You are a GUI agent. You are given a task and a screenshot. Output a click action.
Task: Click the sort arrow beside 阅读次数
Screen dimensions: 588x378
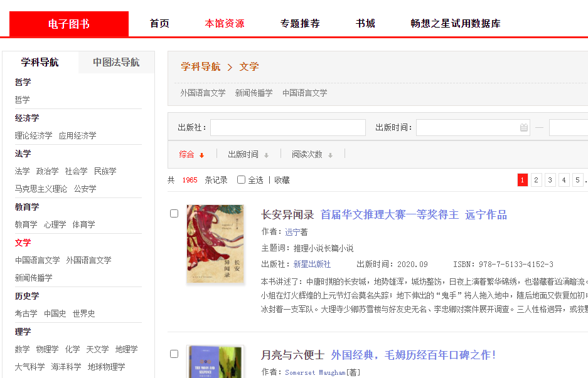pyautogui.click(x=330, y=155)
